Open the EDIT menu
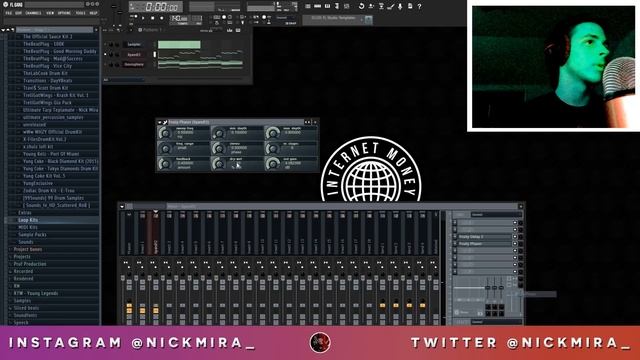640x360 pixels. (19, 13)
